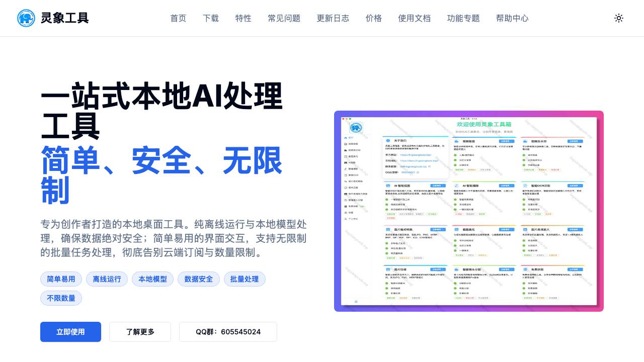Click the QQ群：605545024 button
This screenshot has height=362, width=644.
click(228, 332)
